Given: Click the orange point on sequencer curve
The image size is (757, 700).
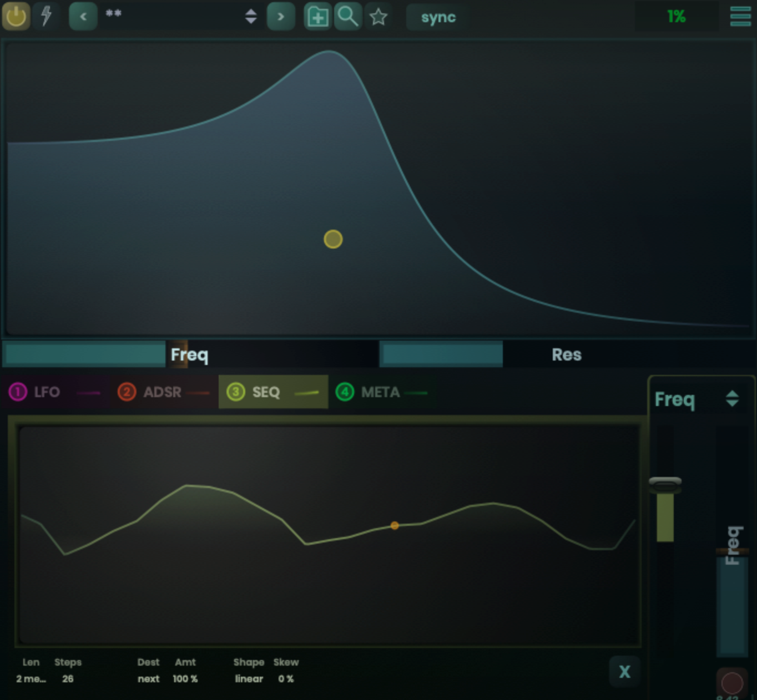Looking at the screenshot, I should pos(395,525).
